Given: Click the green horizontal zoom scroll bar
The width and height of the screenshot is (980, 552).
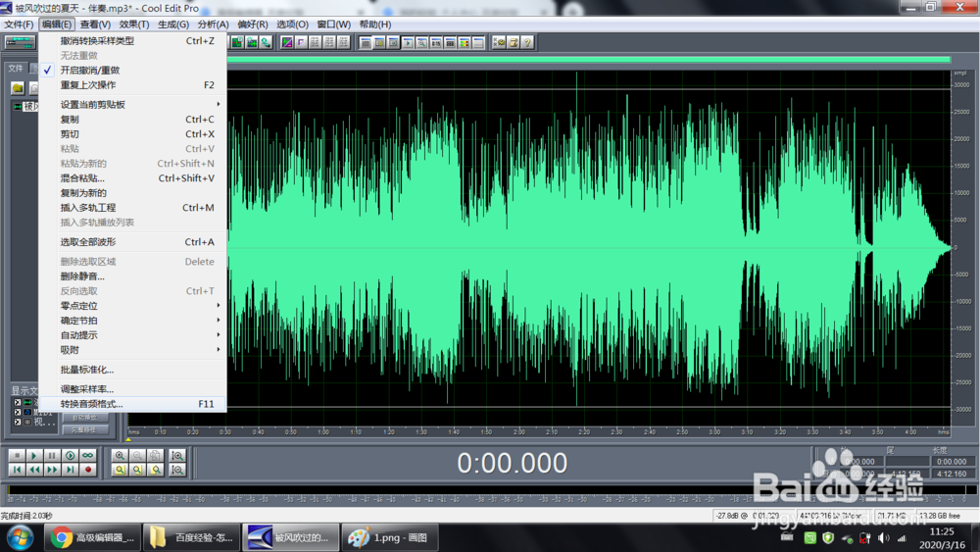Looking at the screenshot, I should pyautogui.click(x=589, y=60).
